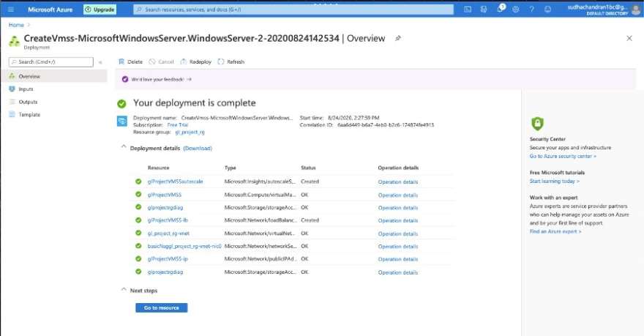Open the gl_project_rg-vnet resource link

[x=168, y=234]
